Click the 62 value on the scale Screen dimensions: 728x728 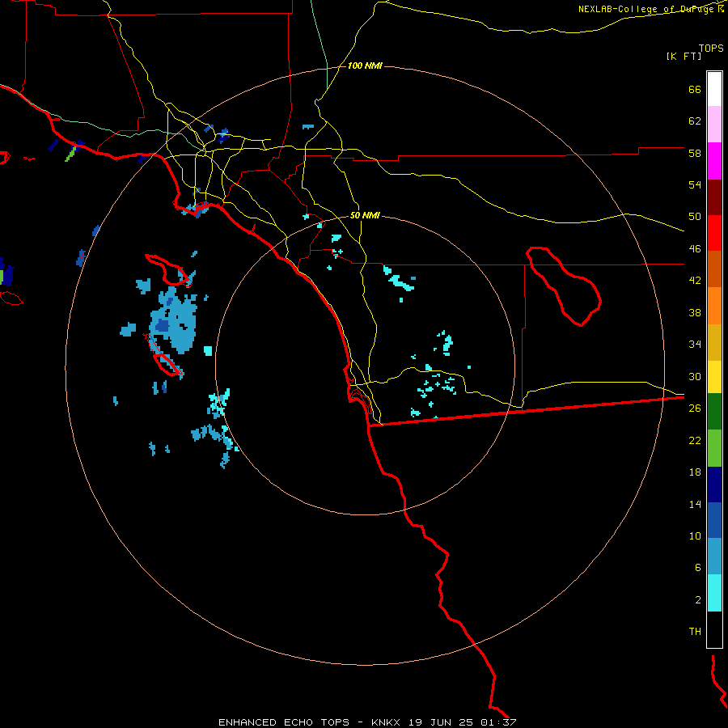tap(695, 121)
